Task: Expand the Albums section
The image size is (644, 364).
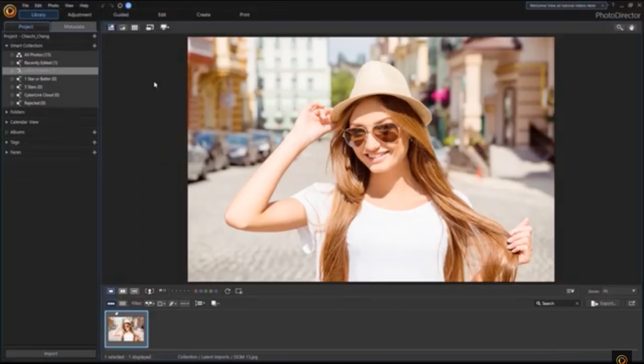Action: click(x=17, y=132)
